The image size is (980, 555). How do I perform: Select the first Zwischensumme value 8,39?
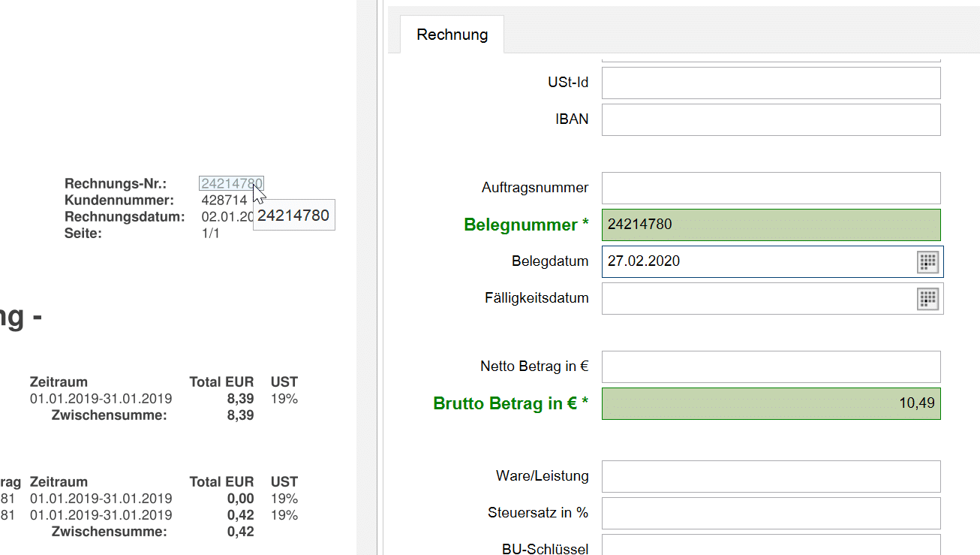[x=240, y=415]
